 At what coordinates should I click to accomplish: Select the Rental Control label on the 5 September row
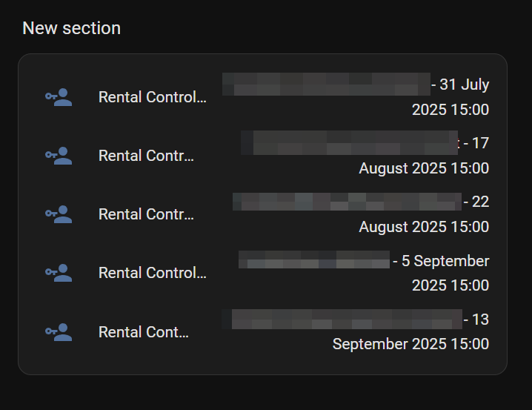click(x=152, y=273)
